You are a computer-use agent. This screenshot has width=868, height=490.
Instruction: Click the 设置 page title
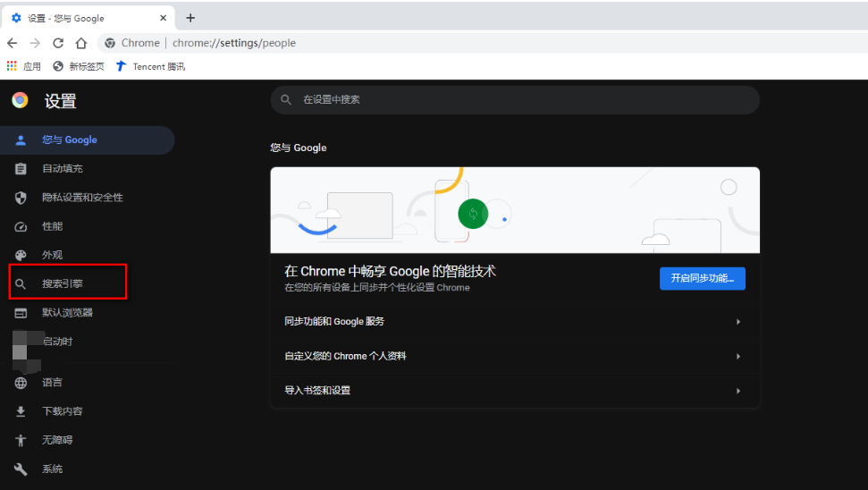point(60,101)
